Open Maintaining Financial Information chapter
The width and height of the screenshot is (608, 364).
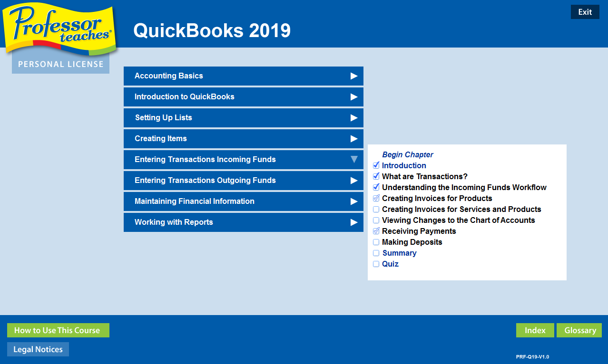(244, 201)
